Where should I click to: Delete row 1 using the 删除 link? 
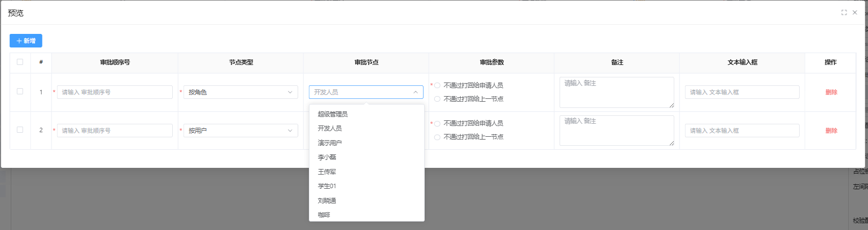(831, 92)
